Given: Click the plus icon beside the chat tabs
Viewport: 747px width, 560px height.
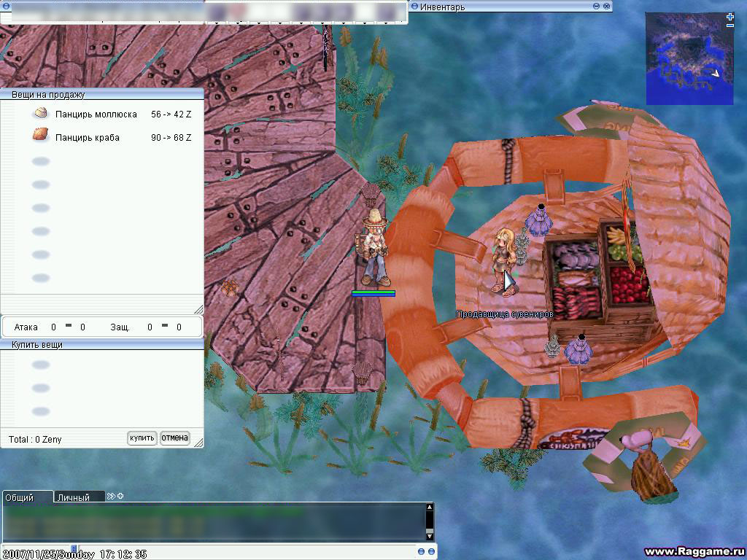Looking at the screenshot, I should point(120,496).
